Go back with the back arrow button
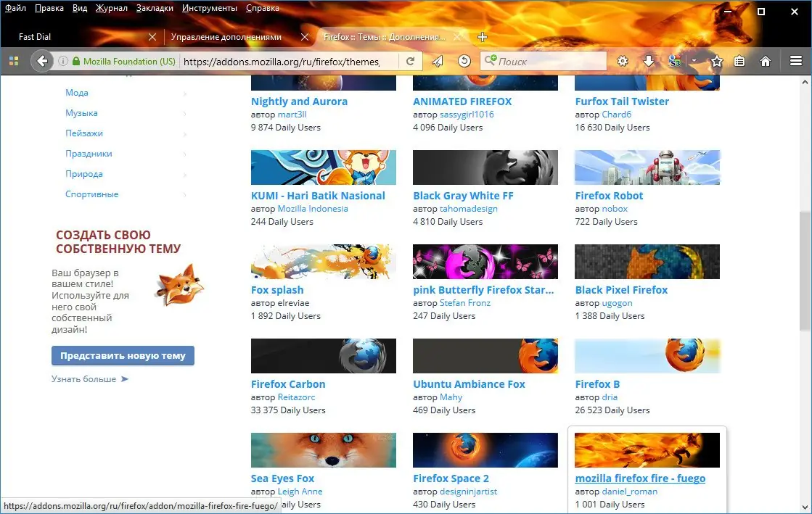Image resolution: width=812 pixels, height=514 pixels. coord(43,61)
